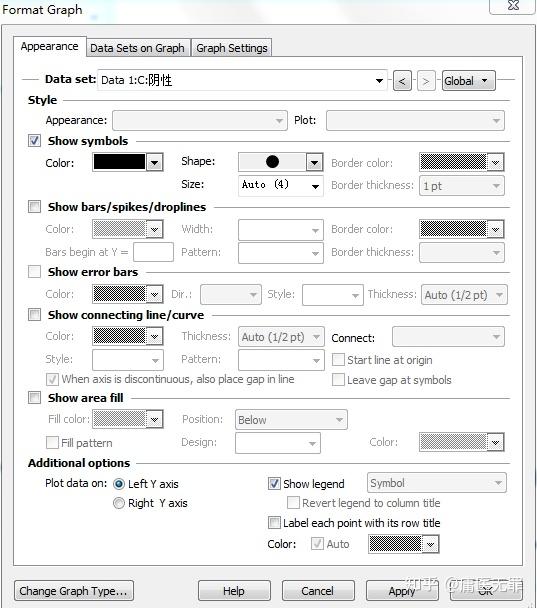
Task: Tick Revert legend to column title
Action: point(293,503)
